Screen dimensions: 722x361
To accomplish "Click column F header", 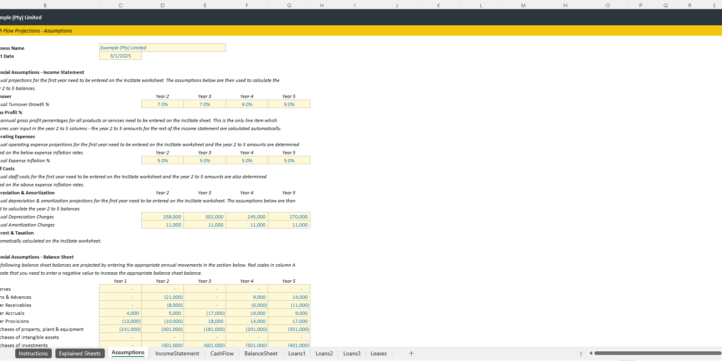I will tap(247, 5).
